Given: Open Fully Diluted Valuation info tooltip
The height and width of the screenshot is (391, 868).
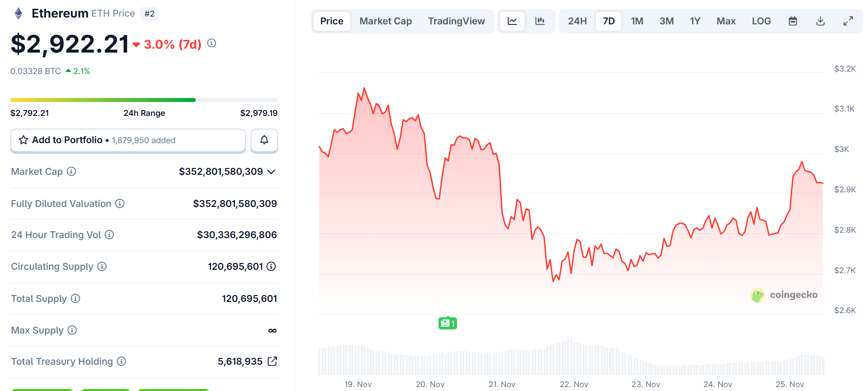Looking at the screenshot, I should click(120, 204).
